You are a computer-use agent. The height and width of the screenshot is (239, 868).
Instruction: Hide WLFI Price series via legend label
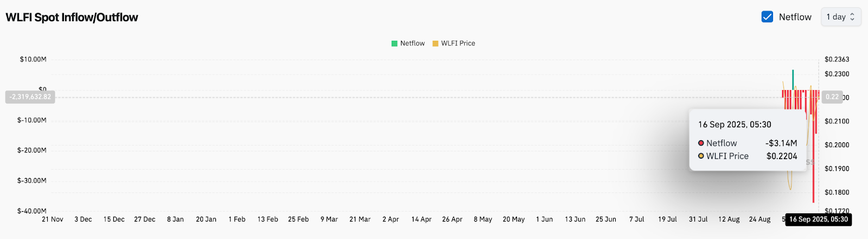(458, 43)
